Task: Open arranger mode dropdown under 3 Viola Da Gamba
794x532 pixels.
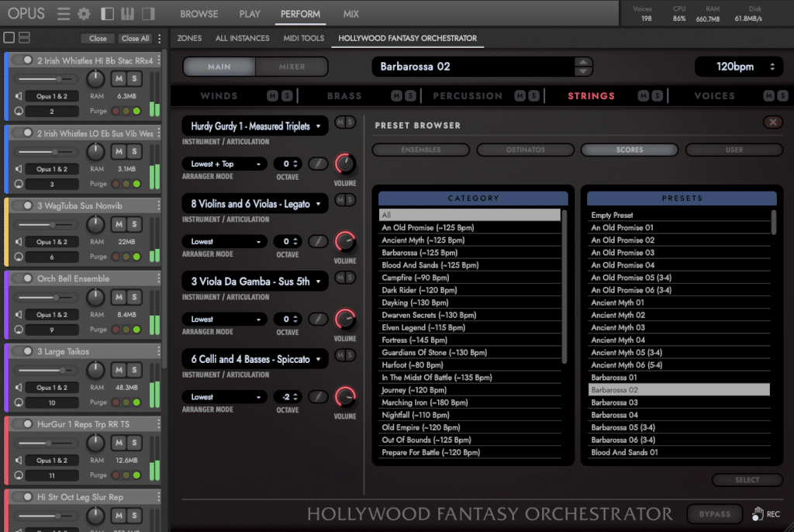Action: [x=225, y=320]
